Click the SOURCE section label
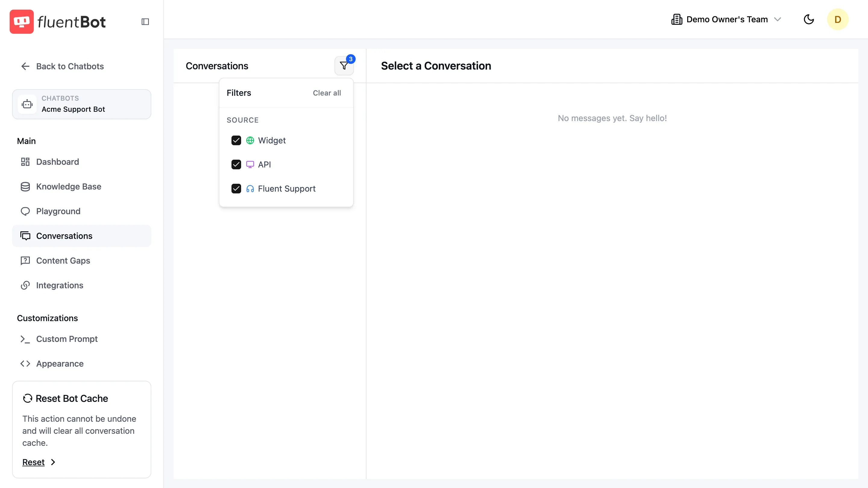The width and height of the screenshot is (868, 488). tap(243, 120)
